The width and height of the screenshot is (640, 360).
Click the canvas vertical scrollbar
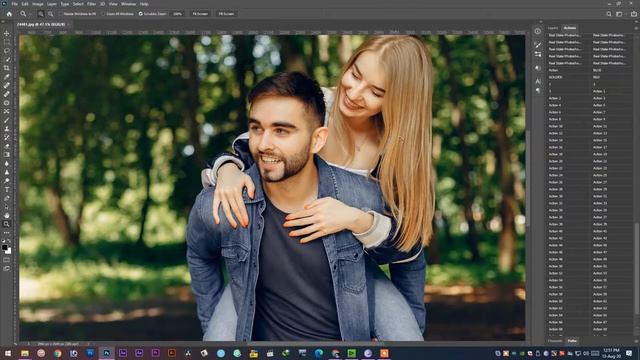(x=528, y=179)
